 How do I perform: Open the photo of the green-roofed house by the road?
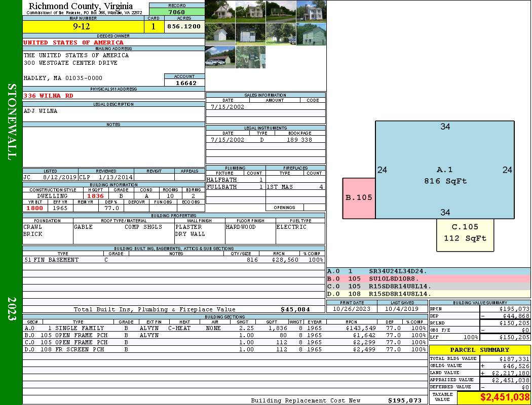click(281, 12)
